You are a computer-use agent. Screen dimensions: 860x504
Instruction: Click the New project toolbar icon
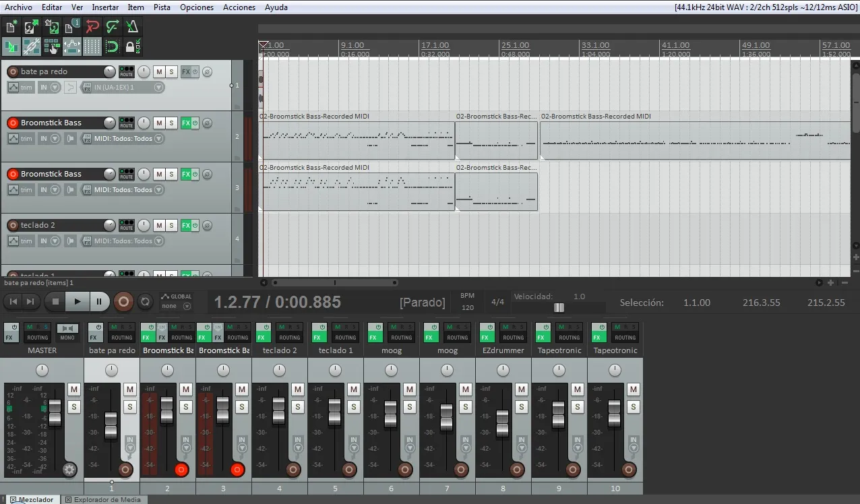[11, 27]
